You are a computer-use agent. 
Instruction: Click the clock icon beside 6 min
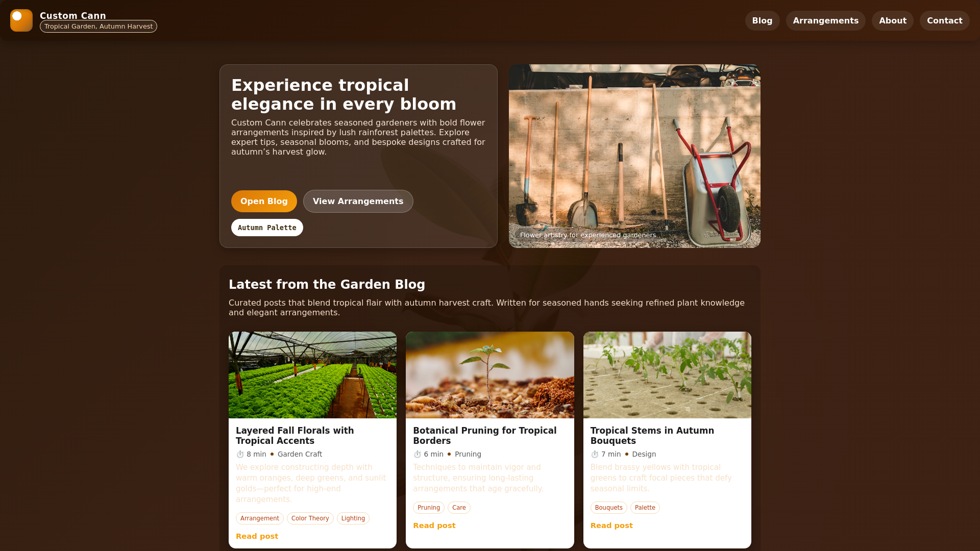[417, 454]
